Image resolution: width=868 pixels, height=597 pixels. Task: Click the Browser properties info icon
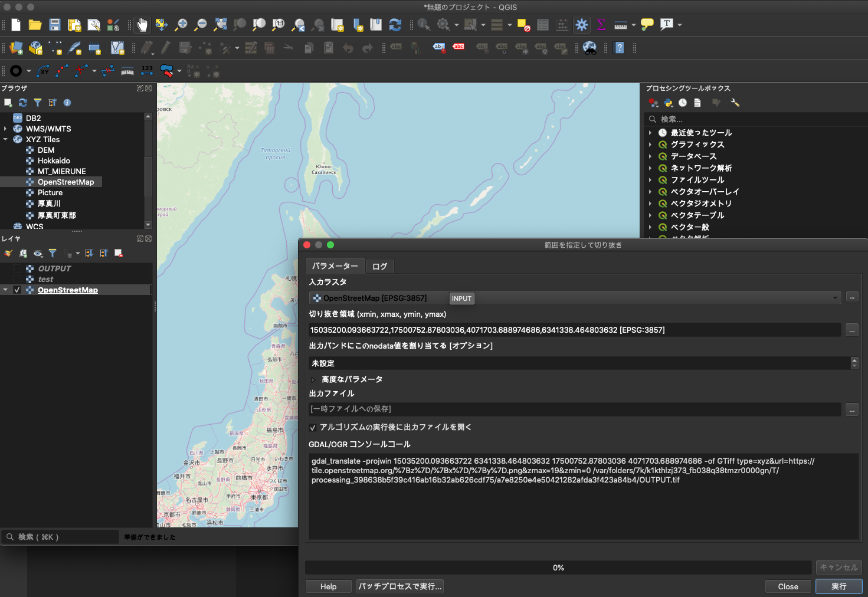coord(67,103)
